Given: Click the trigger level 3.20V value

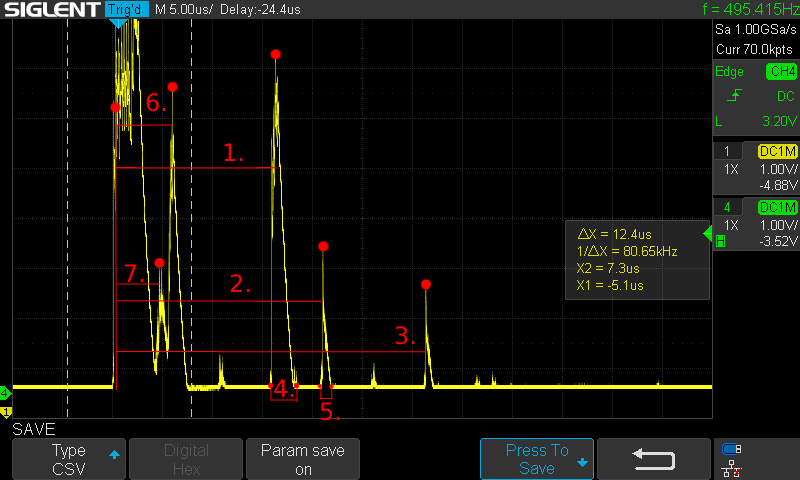Looking at the screenshot, I should pos(779,121).
